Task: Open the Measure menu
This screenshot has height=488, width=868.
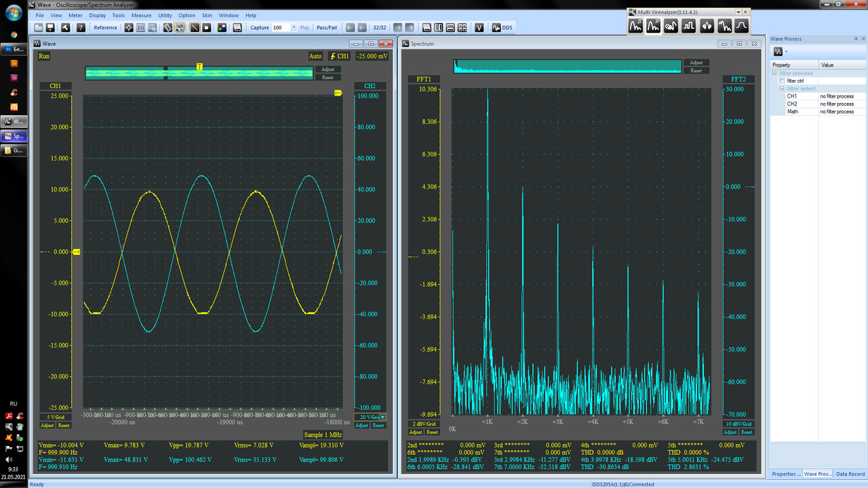Action: [x=142, y=15]
